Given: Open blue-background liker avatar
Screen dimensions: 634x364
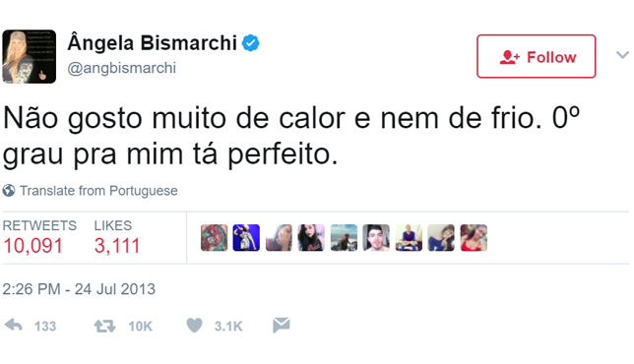Looking at the screenshot, I should coord(246,238).
